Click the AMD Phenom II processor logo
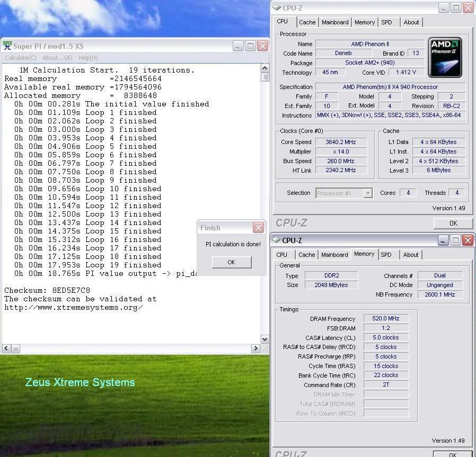Screen dimensions: 476x457 click(x=445, y=57)
